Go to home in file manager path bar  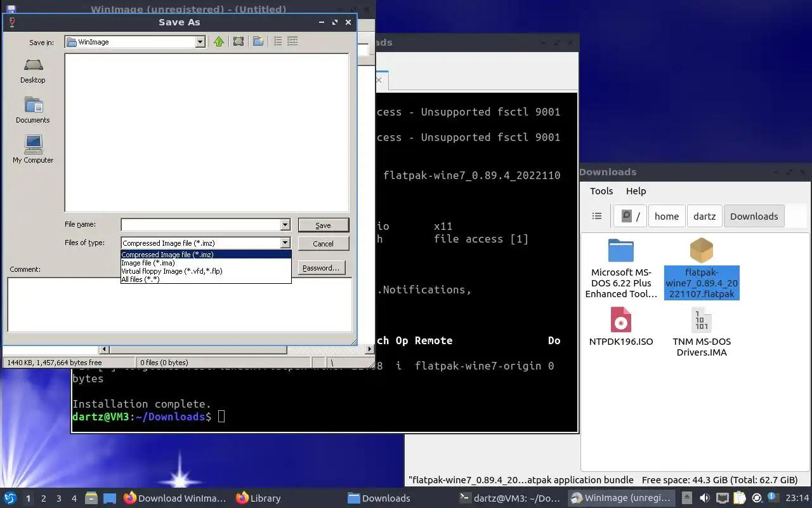click(x=667, y=216)
